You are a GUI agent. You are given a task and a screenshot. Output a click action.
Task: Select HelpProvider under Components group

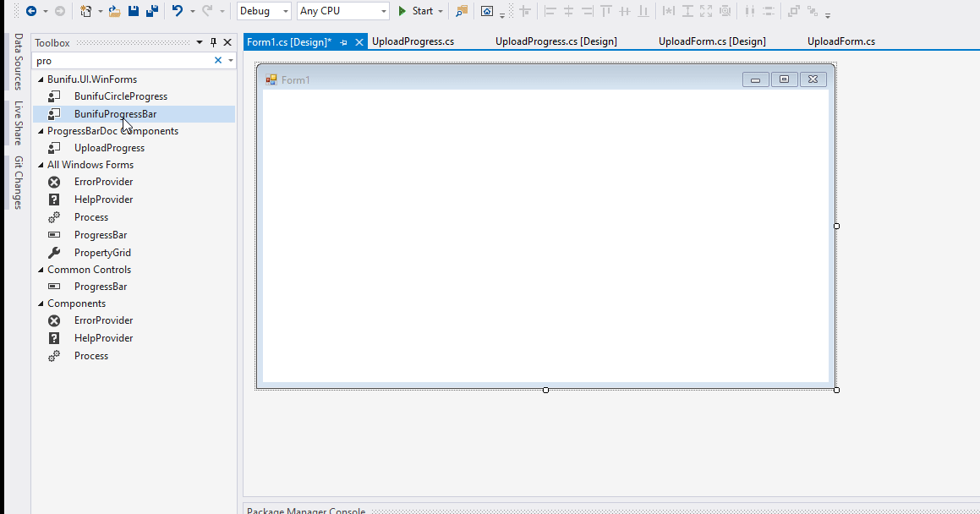[x=134, y=338]
